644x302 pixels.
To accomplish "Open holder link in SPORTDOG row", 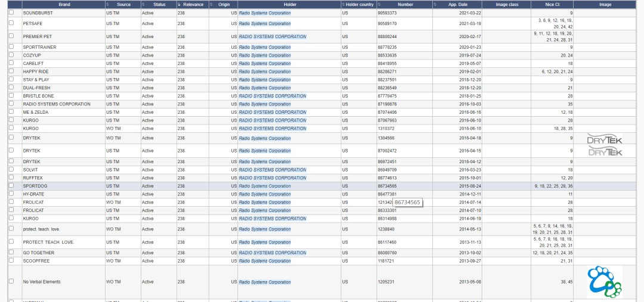I will [265, 186].
